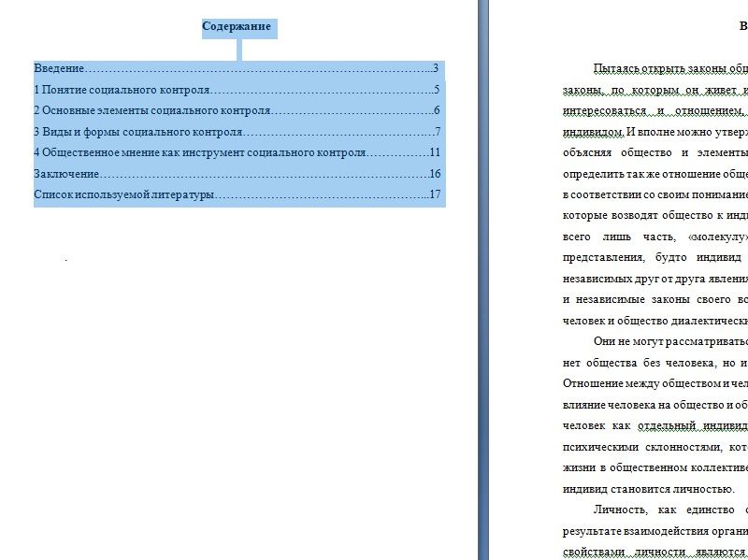Click "Список используемой литературы" entry
The height and width of the screenshot is (560, 748).
124,194
